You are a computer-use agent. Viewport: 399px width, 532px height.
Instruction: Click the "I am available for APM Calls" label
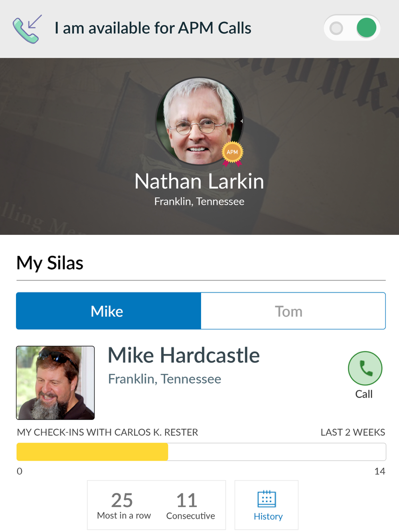[x=153, y=28]
